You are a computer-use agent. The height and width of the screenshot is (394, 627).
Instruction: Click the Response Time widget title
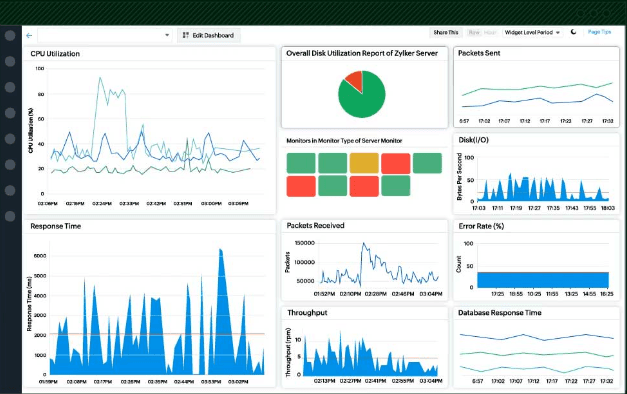pos(56,226)
